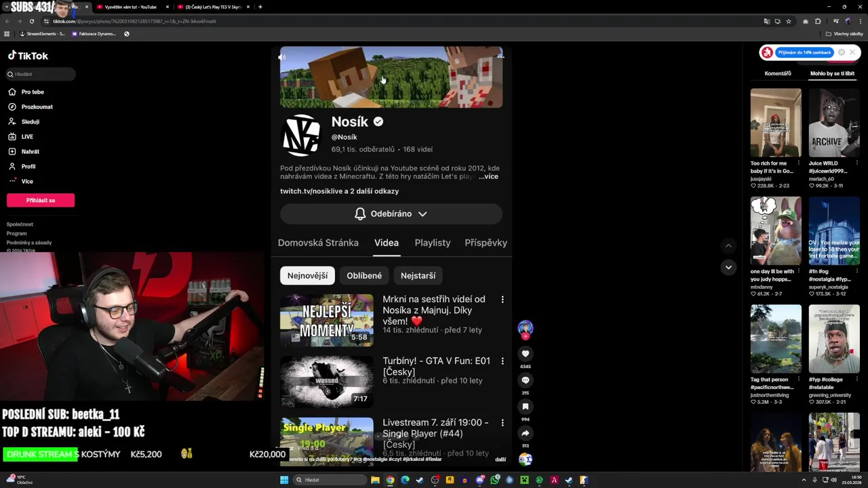Open the Všechny záložky bookmarks folder
Viewport: 868px width, 488px height.
click(x=844, y=33)
